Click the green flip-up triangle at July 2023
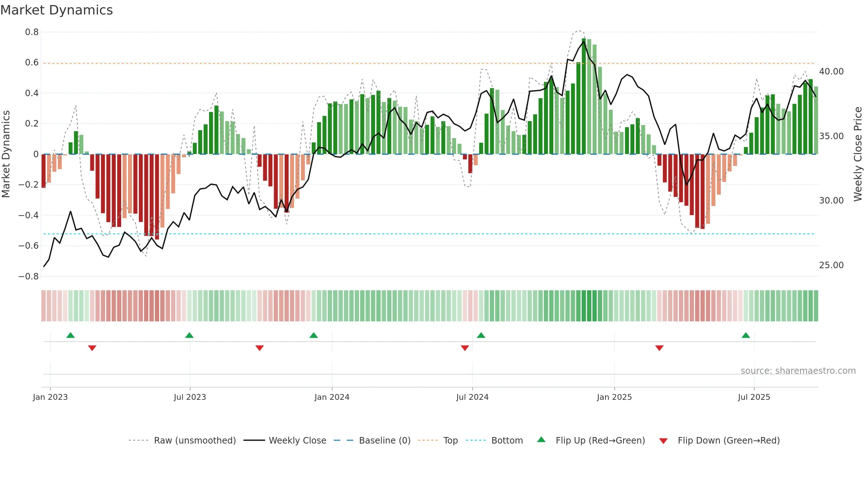Viewport: 868px width, 488px height. [189, 335]
